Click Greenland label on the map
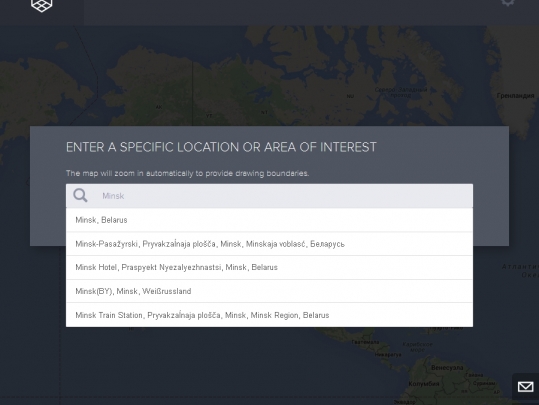This screenshot has width=539, height=405. pyautogui.click(x=516, y=96)
